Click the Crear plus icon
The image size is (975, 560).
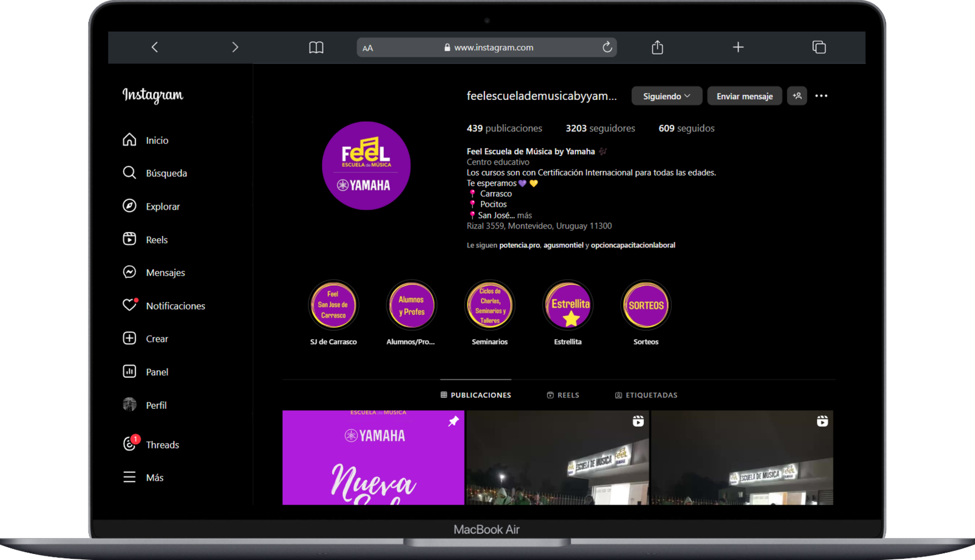point(129,338)
